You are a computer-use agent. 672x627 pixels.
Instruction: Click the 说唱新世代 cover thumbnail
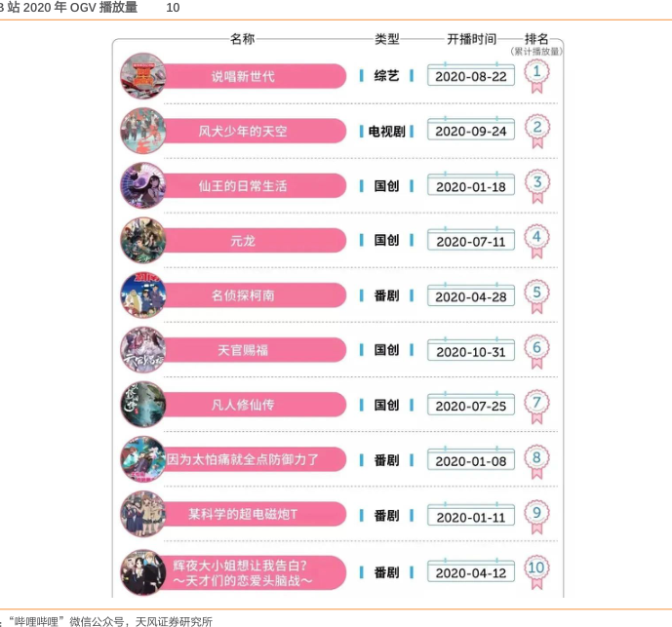point(143,76)
